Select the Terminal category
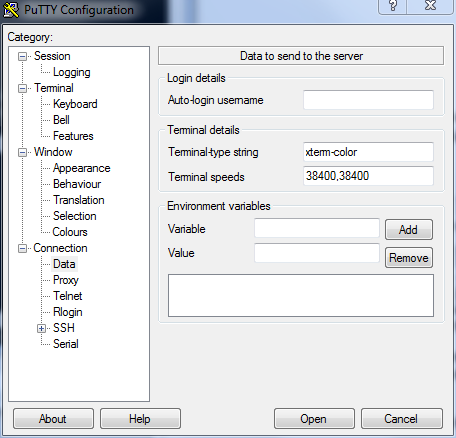Image resolution: width=456 pixels, height=438 pixels. 54,88
